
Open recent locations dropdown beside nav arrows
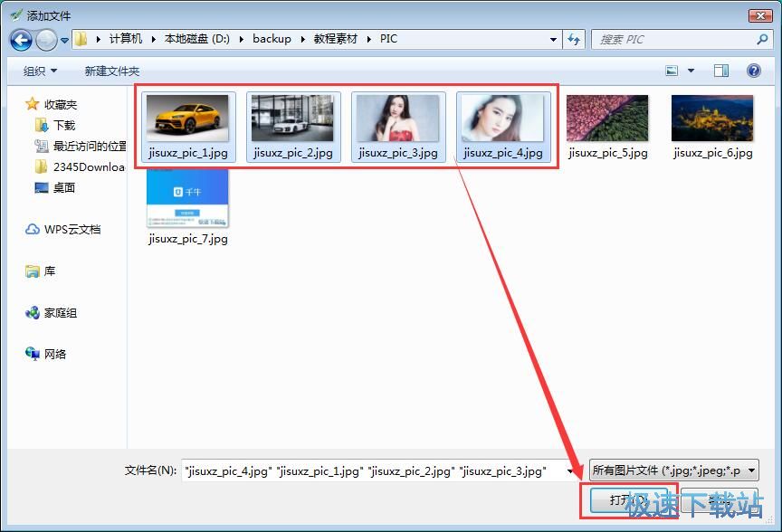[65, 41]
